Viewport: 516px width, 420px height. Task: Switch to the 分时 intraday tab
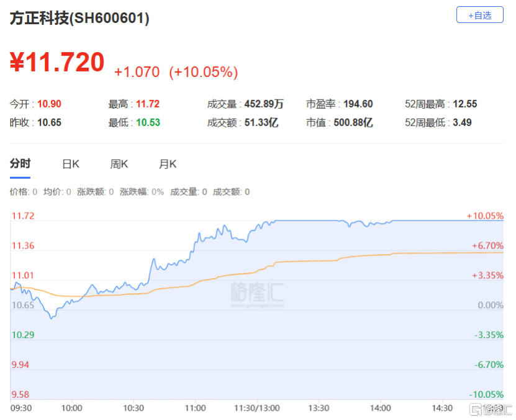20,164
